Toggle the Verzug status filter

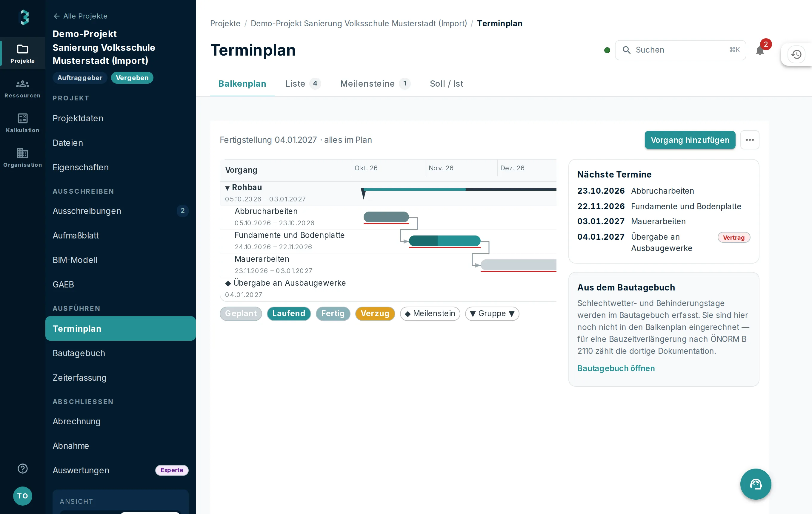[x=375, y=313]
